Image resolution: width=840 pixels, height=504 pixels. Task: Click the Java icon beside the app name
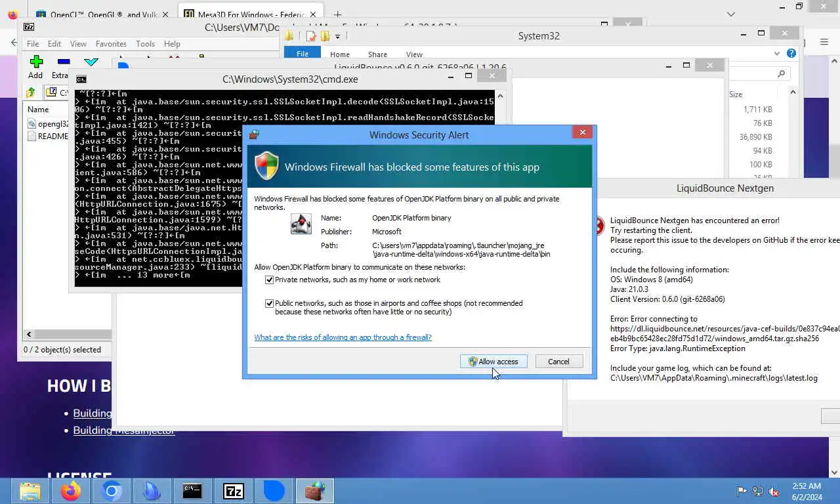click(301, 224)
